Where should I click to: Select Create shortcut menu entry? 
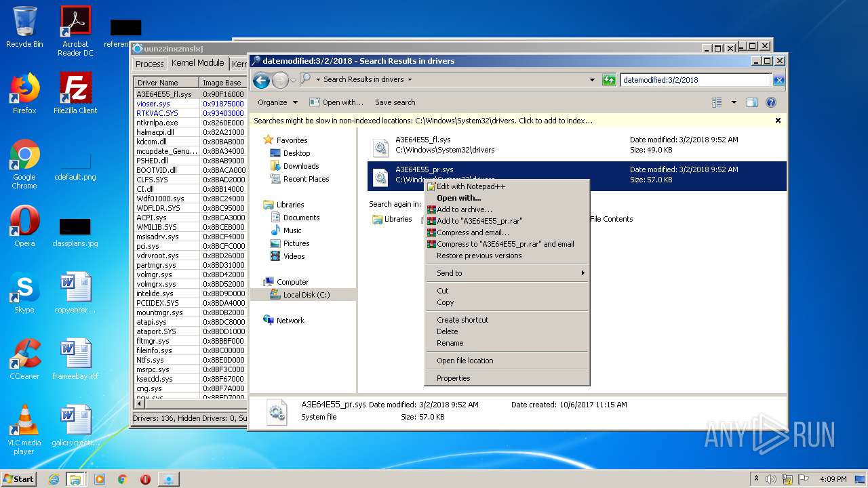(507, 320)
